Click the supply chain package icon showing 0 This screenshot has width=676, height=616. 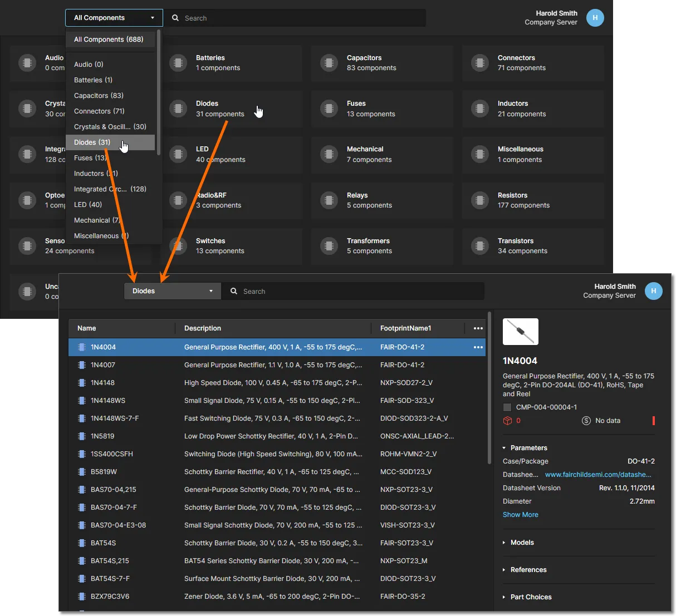pos(507,421)
